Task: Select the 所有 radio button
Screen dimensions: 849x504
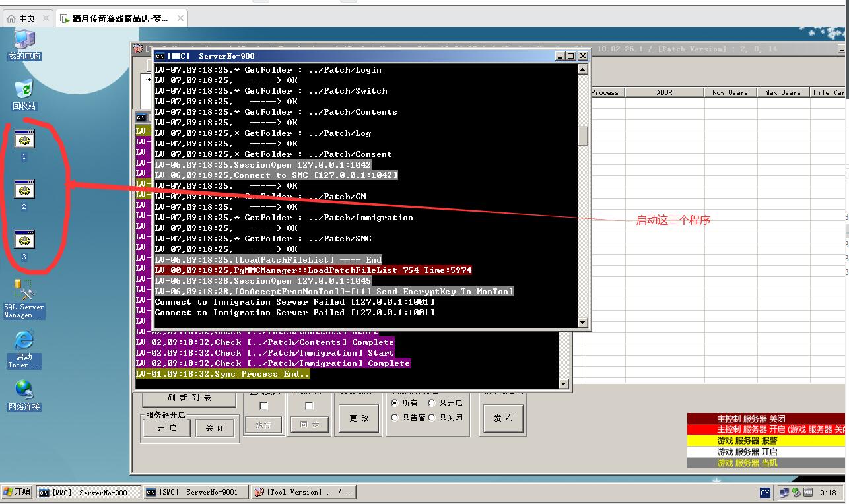Action: tap(395, 403)
